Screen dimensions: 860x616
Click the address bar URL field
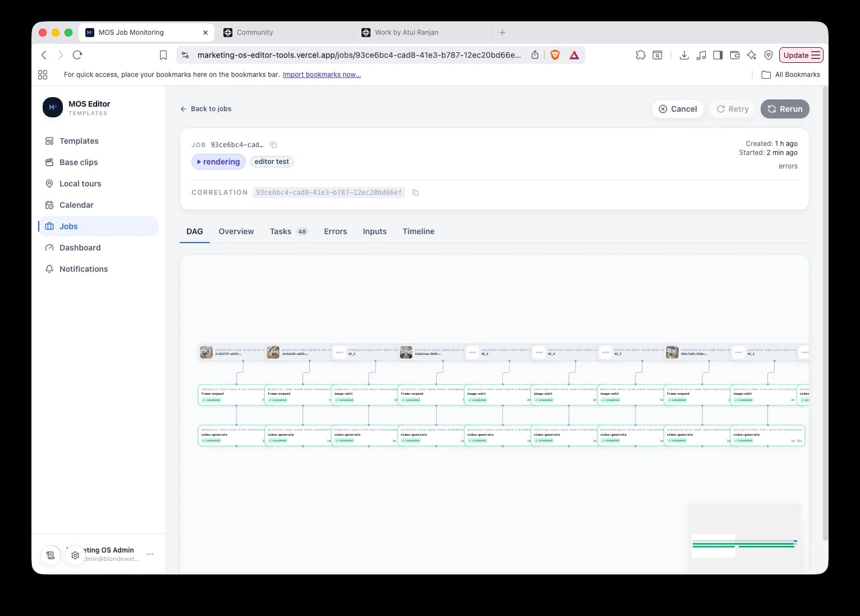pos(359,55)
